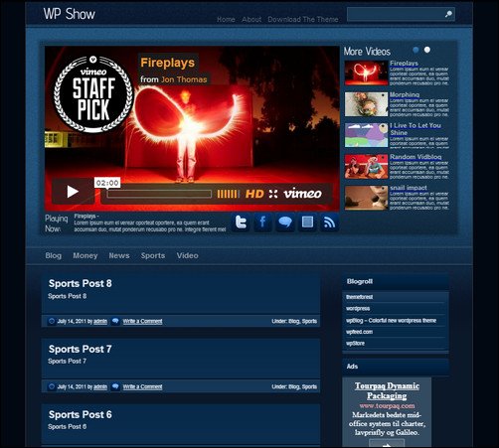Click Fireplays title on video overlay

pos(168,63)
